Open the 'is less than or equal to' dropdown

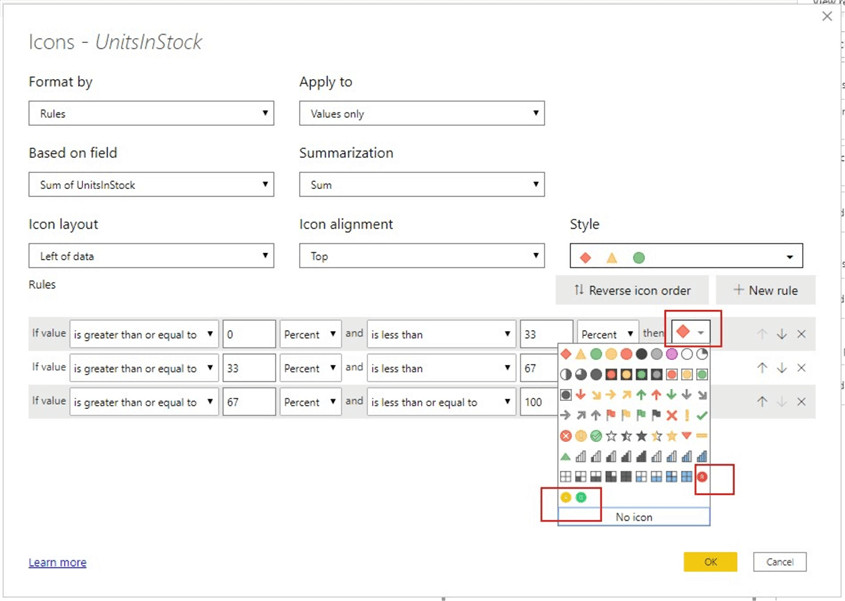pos(441,402)
